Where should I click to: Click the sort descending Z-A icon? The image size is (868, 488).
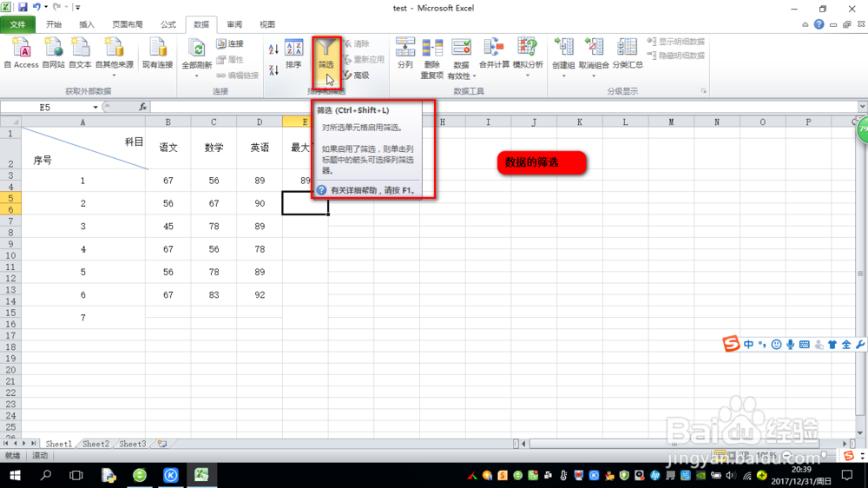273,69
